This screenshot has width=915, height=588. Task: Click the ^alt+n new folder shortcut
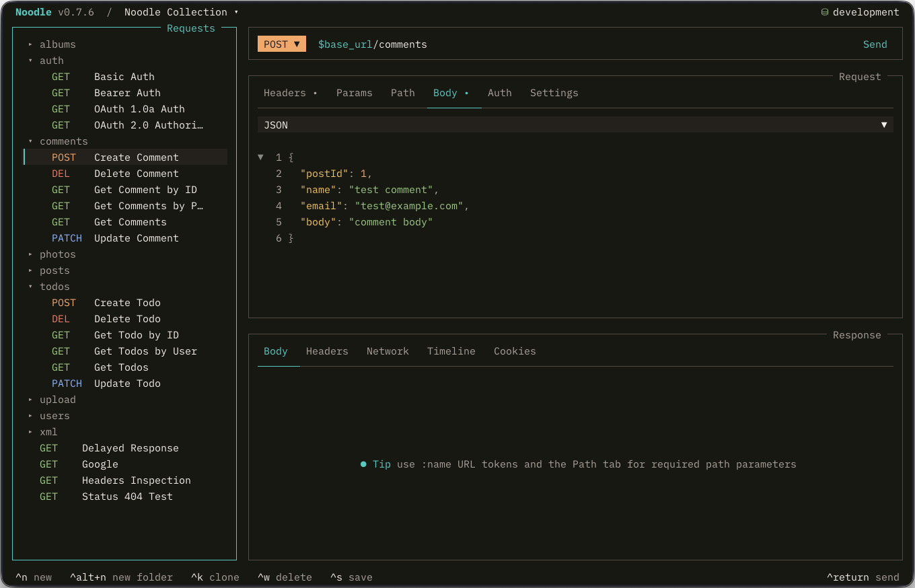pyautogui.click(x=121, y=577)
